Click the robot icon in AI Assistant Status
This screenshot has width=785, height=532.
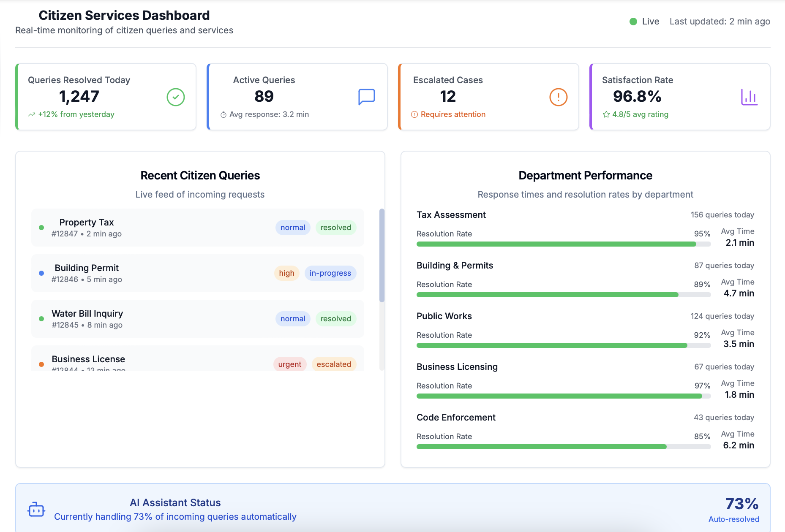(36, 509)
